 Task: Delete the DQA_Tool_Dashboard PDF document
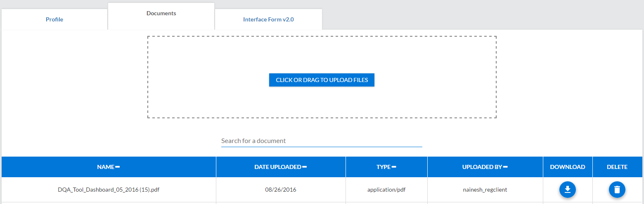(x=617, y=190)
